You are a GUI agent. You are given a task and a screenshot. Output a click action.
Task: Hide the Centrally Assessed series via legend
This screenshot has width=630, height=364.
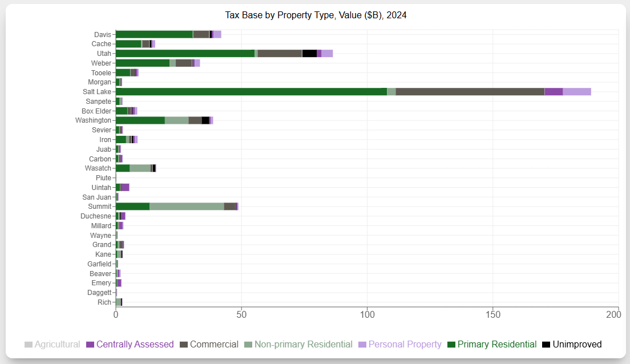pos(130,345)
